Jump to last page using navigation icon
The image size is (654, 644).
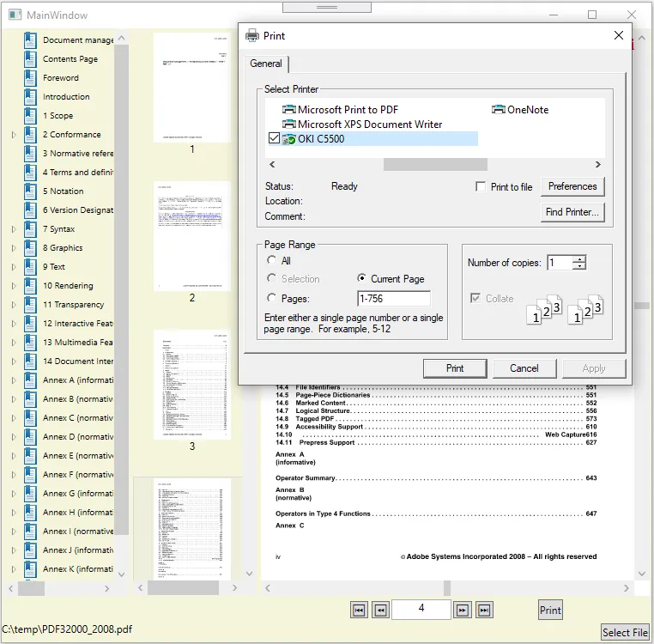point(484,610)
